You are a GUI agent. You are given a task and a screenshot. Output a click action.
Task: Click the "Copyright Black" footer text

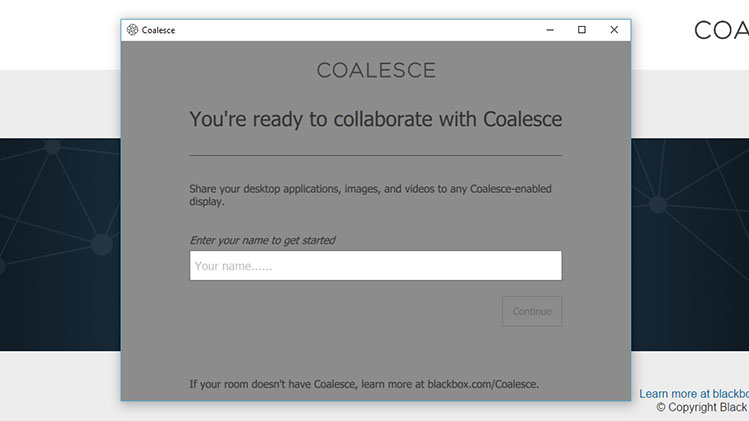coord(702,407)
